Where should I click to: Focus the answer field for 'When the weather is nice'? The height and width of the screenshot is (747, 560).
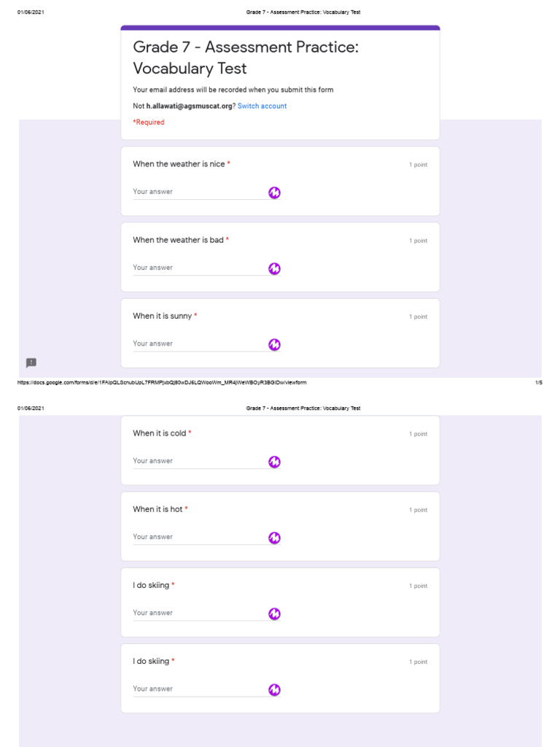[198, 192]
